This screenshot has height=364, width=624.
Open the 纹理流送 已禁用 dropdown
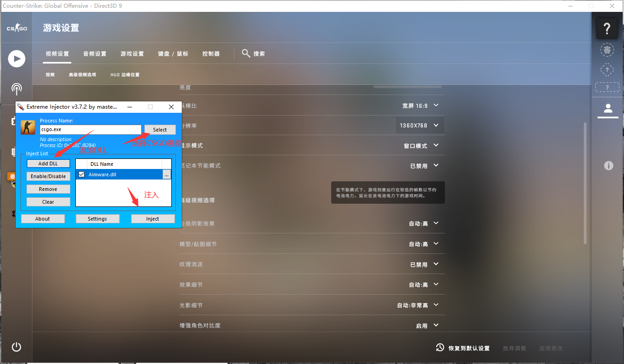[x=424, y=264]
